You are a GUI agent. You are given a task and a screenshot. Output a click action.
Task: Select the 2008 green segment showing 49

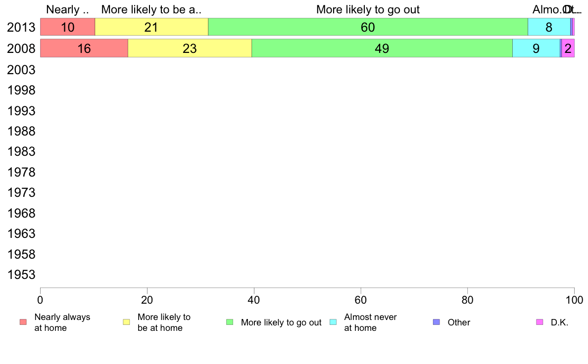(x=382, y=48)
